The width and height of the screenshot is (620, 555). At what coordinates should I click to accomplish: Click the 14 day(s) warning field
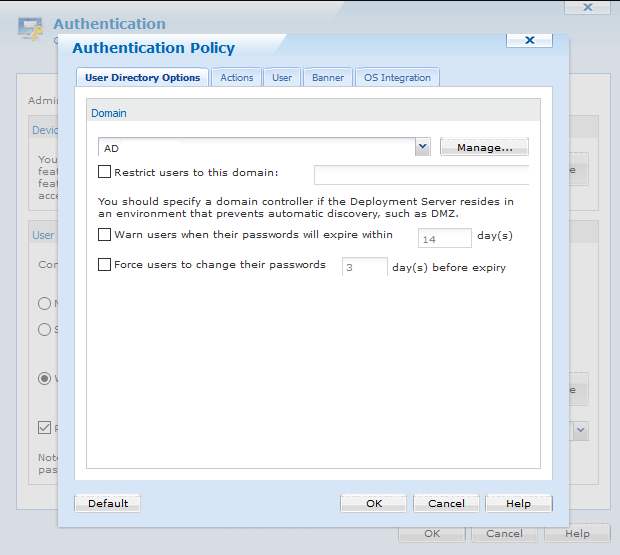(x=444, y=238)
